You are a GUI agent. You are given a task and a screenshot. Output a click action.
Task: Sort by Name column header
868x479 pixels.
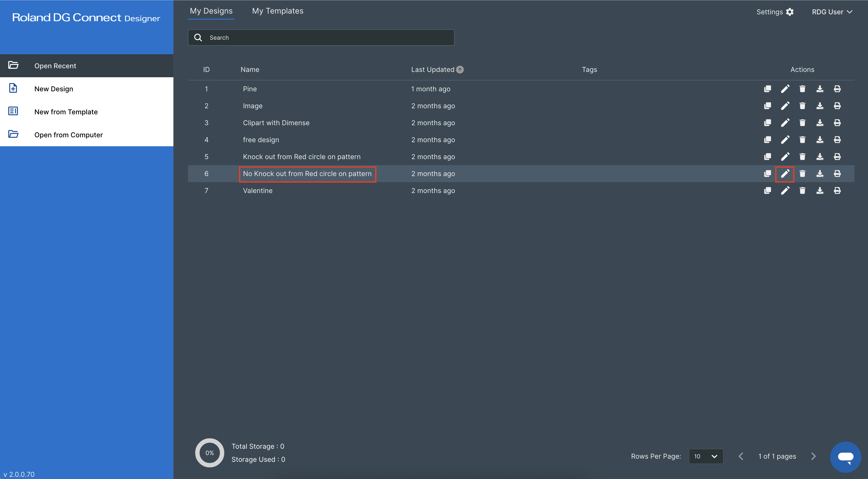point(250,70)
